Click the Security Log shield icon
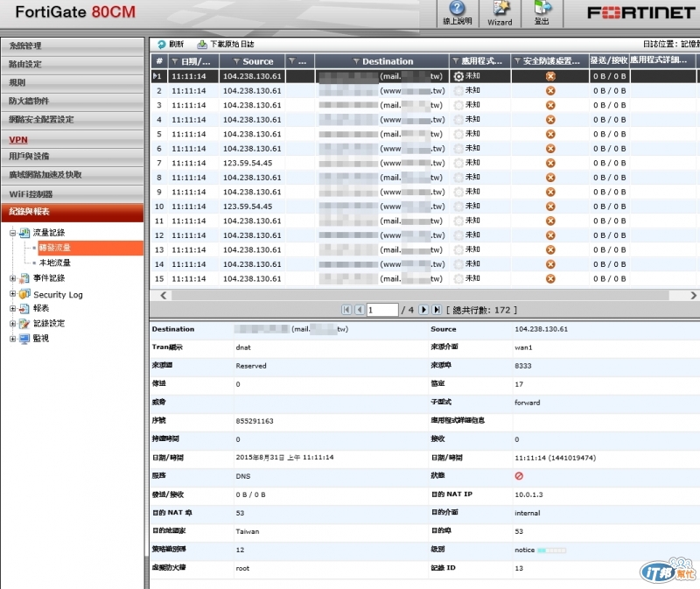The height and width of the screenshot is (589, 700). 24,294
